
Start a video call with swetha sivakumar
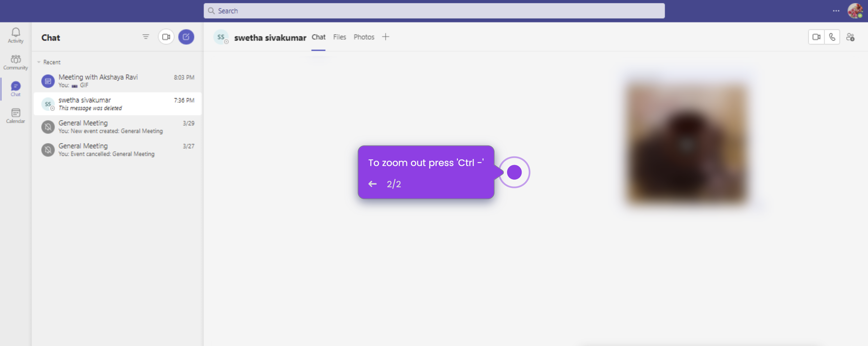tap(816, 37)
